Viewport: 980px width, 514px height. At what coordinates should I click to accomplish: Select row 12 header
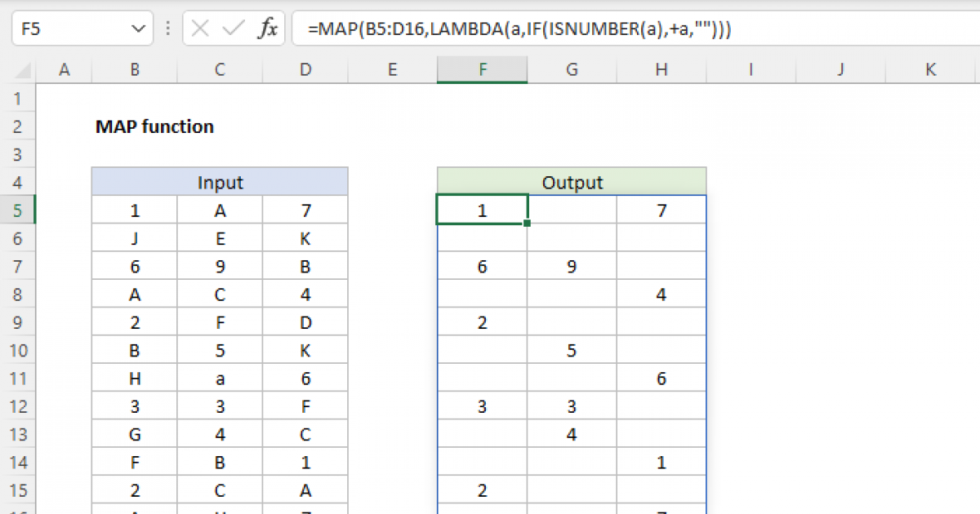pos(18,406)
